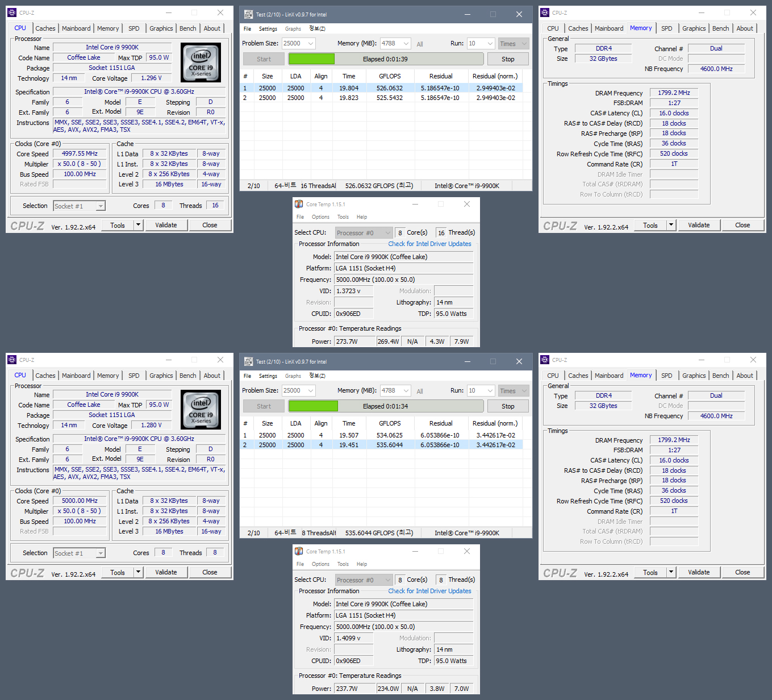Click the CPU-Z title bar icon in the lower Memory window
Viewport: 772px width, 700px height.
coord(545,360)
